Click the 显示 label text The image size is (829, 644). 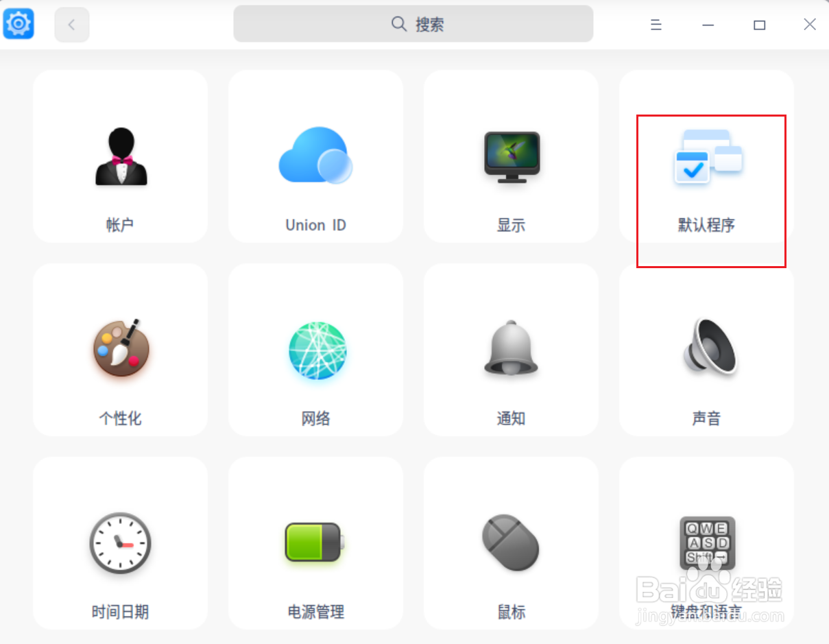[511, 225]
